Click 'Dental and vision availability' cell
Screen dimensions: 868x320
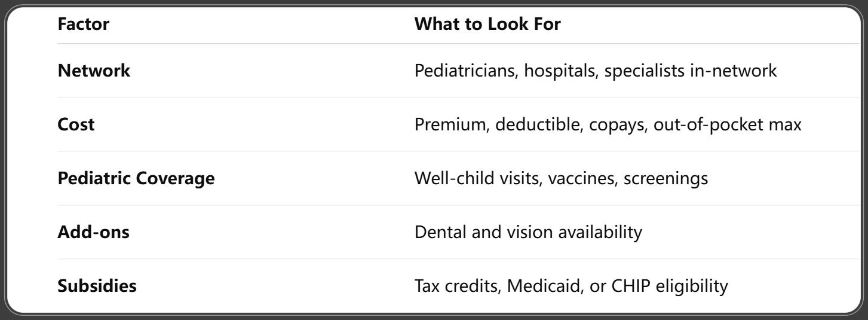[x=528, y=232]
